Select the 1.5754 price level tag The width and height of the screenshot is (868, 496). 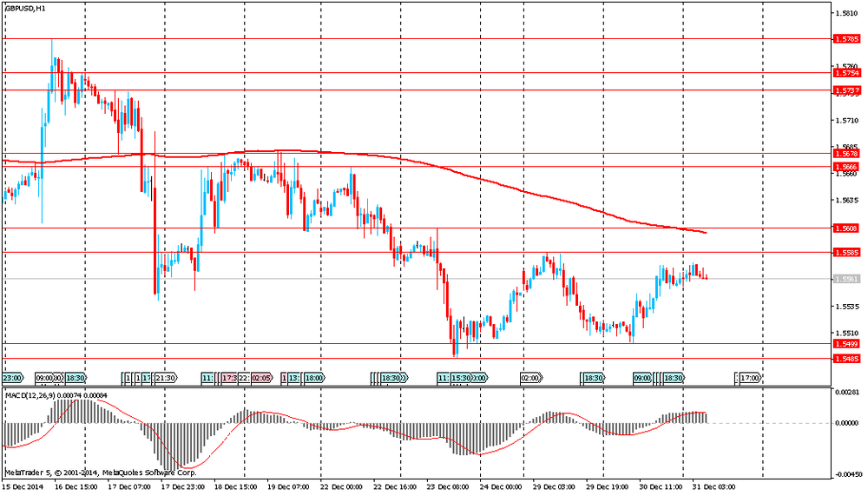click(x=846, y=73)
